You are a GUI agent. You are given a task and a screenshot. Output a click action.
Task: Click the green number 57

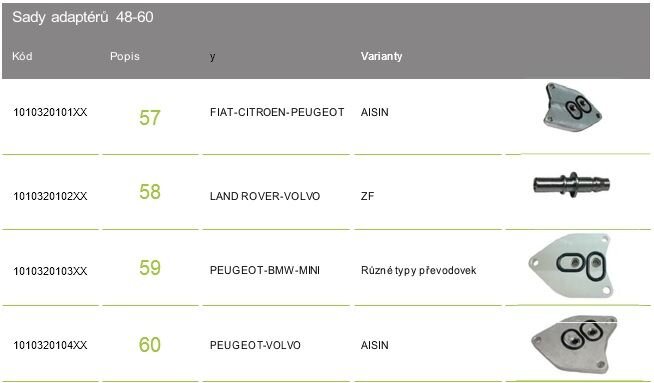[150, 118]
